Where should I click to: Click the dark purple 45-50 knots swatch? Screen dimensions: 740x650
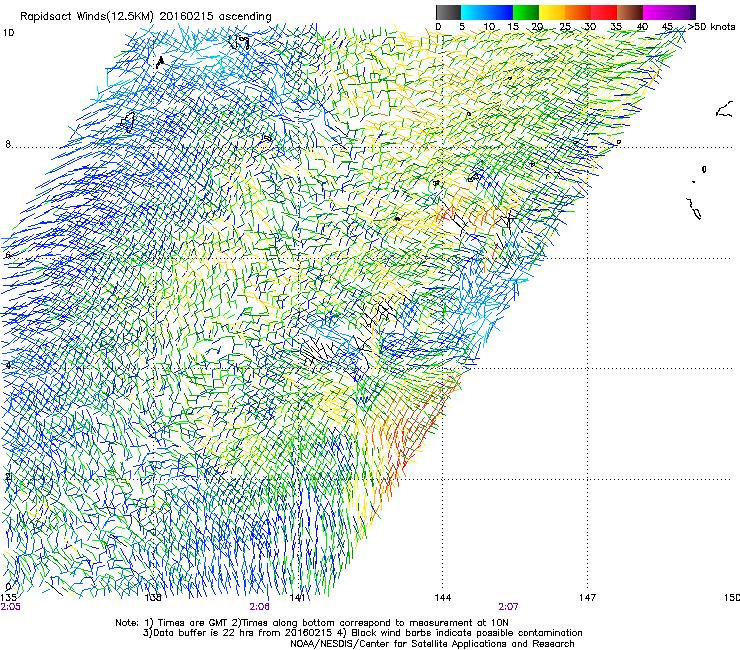coord(682,12)
